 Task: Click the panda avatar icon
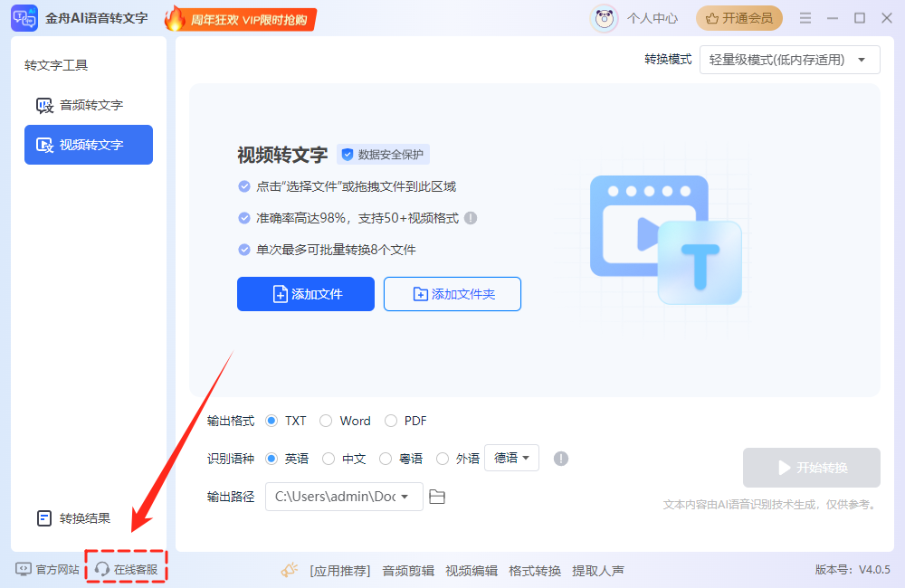[x=605, y=18]
